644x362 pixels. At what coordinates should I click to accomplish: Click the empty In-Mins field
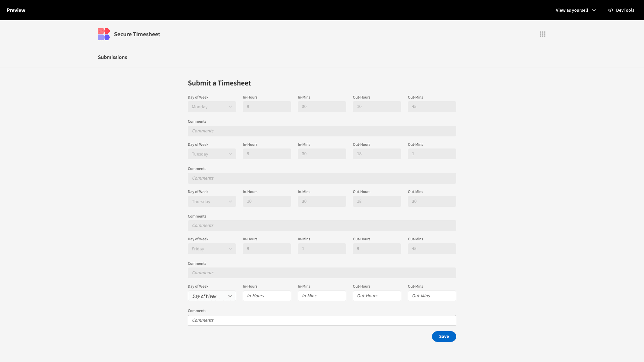point(322,296)
